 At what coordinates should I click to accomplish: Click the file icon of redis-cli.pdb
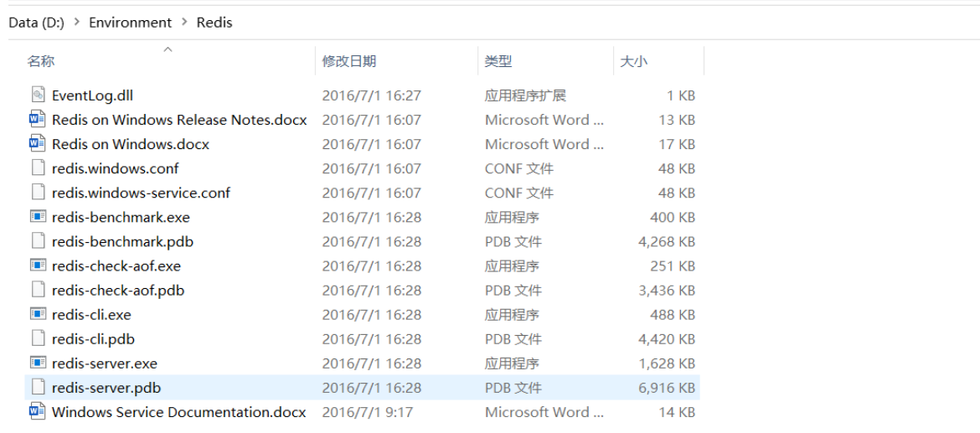[39, 338]
